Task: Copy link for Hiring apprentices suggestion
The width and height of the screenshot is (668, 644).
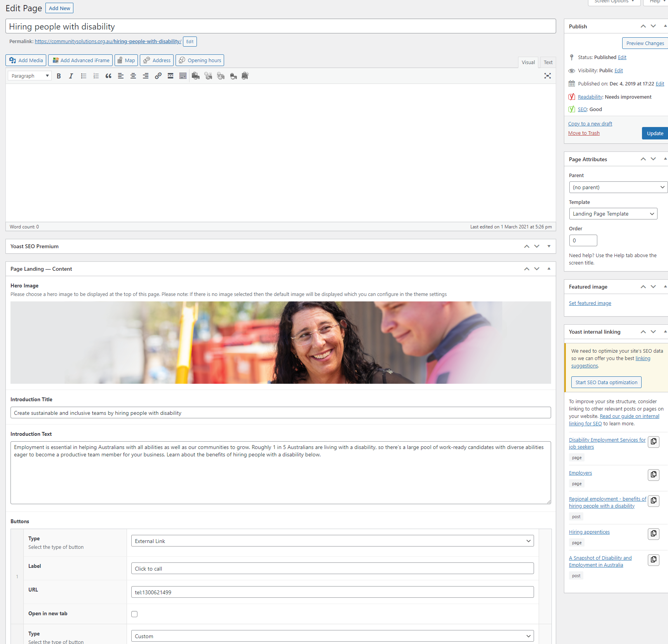Action: coord(654,534)
